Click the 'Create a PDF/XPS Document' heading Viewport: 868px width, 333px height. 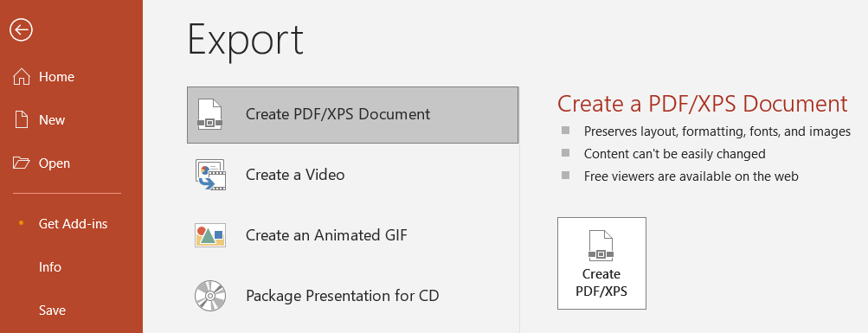(703, 104)
